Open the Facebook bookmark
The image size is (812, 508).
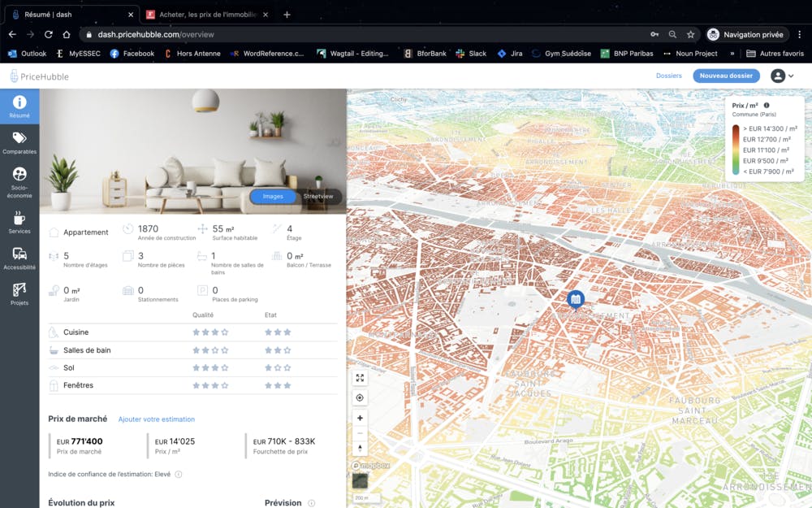coord(132,54)
